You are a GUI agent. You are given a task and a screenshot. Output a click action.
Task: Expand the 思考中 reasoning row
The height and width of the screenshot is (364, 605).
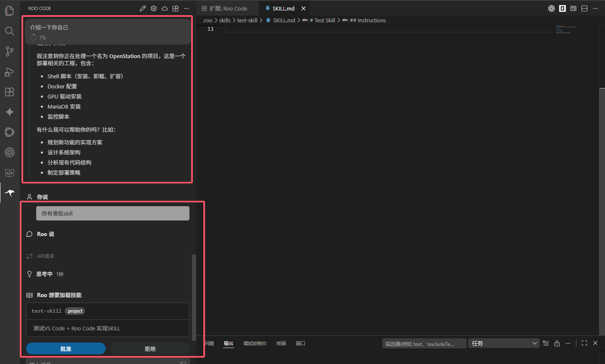(44, 274)
